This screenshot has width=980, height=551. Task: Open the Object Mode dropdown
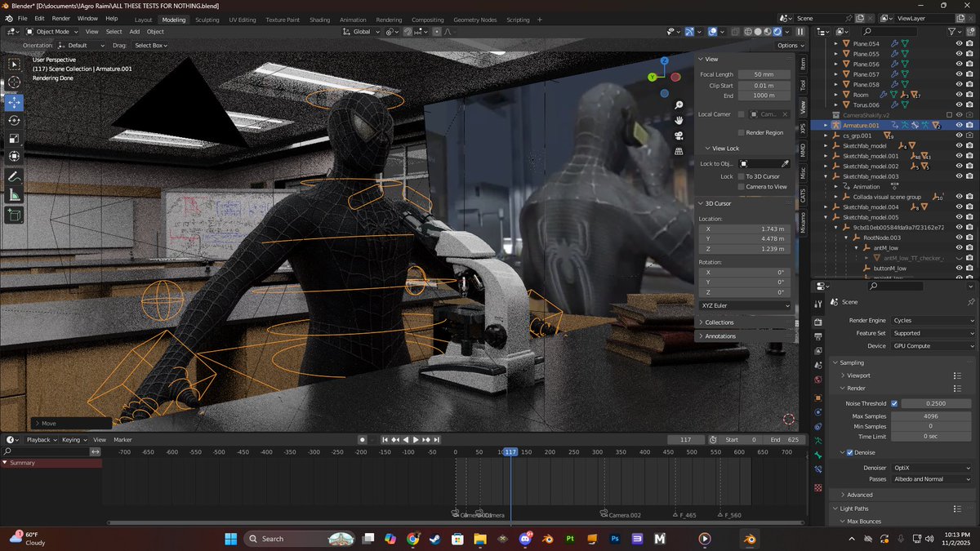53,32
